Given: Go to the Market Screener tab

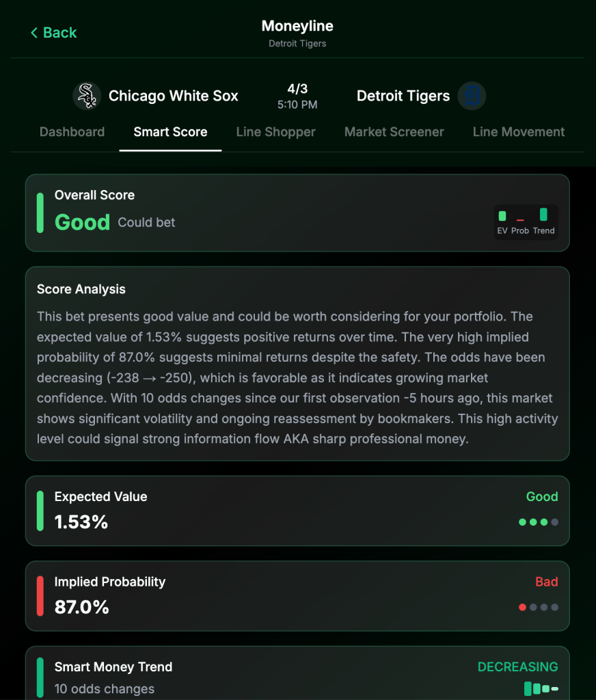Looking at the screenshot, I should tap(394, 132).
